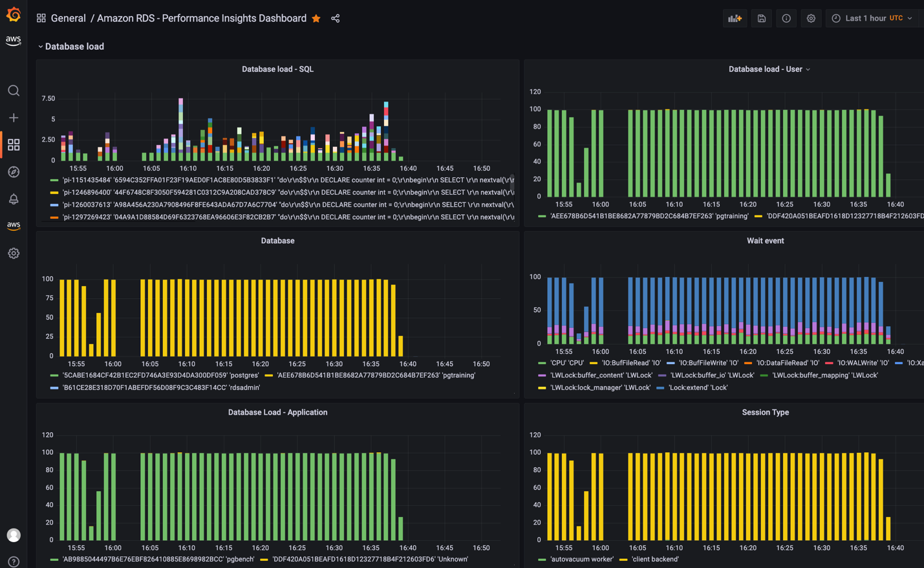This screenshot has width=924, height=568.
Task: Open dashboard settings with the gear icon
Action: [811, 17]
